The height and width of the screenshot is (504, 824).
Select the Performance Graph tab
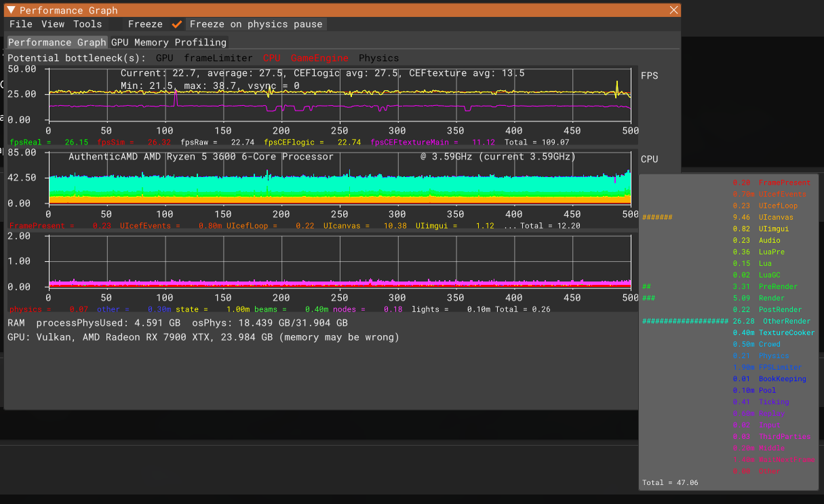tap(57, 42)
